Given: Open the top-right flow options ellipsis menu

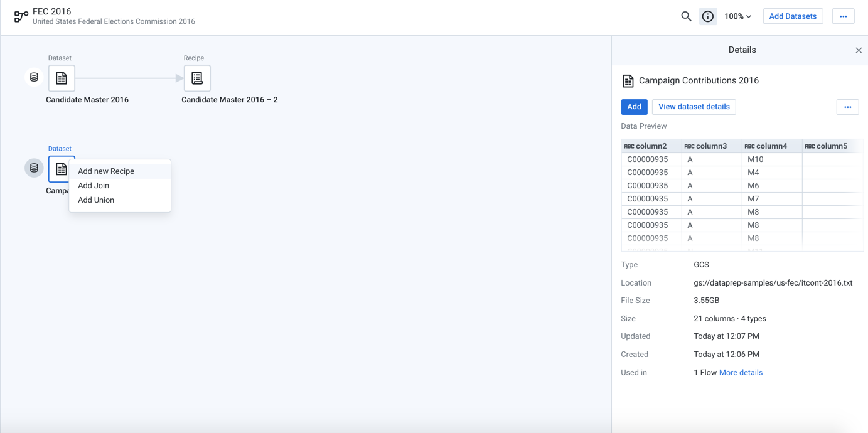Looking at the screenshot, I should click(x=843, y=16).
